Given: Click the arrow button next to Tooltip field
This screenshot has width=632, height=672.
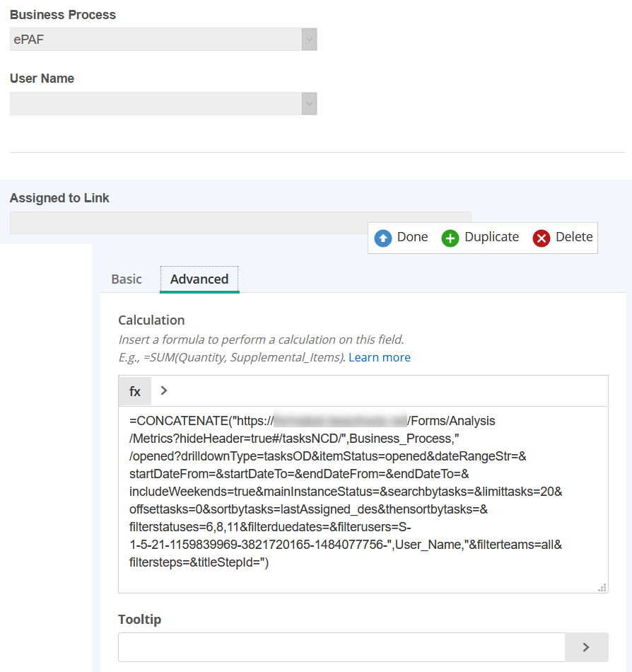Looking at the screenshot, I should pos(586,647).
